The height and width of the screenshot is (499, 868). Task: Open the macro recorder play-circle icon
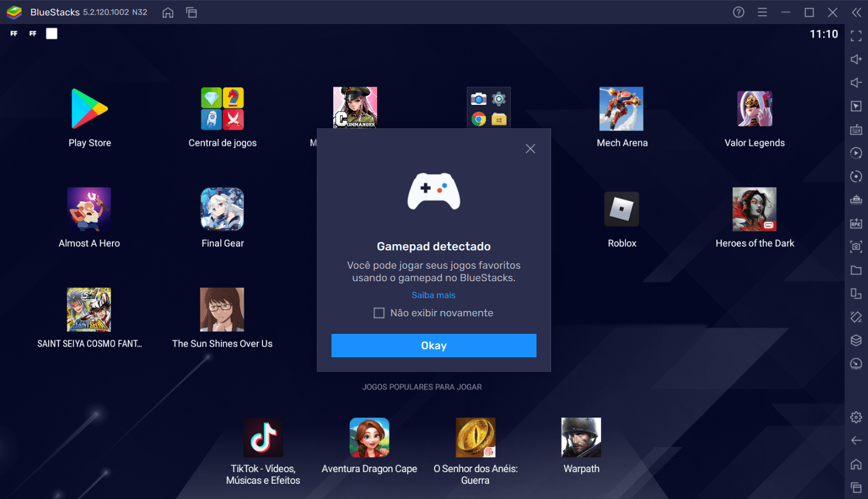pos(856,153)
